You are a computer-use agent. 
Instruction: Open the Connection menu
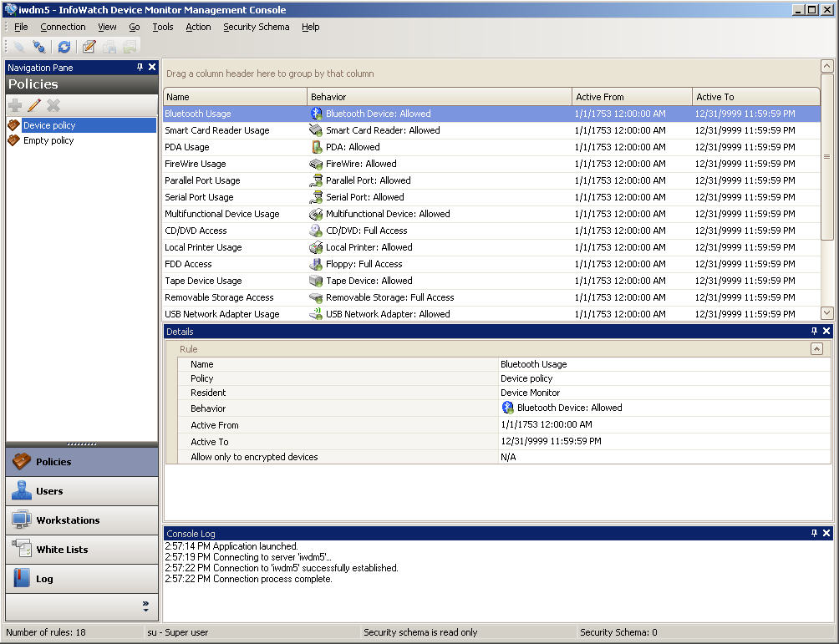[x=63, y=27]
